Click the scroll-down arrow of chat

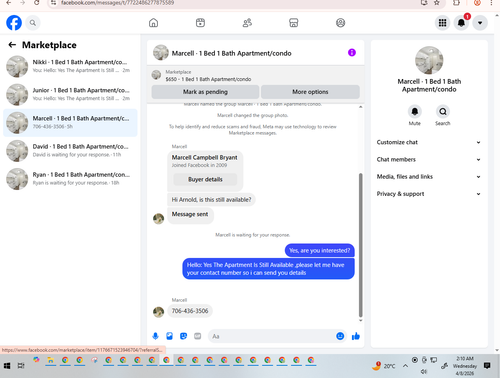(x=360, y=321)
